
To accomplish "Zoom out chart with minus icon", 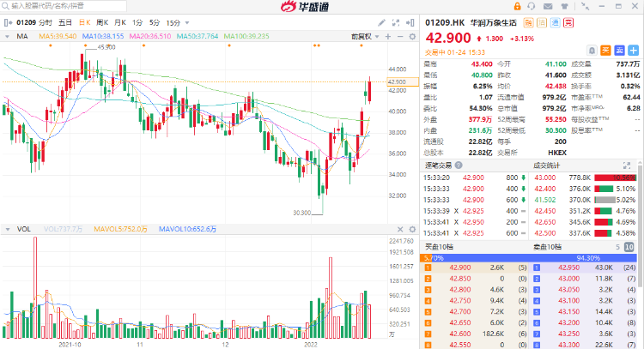I will [x=400, y=37].
